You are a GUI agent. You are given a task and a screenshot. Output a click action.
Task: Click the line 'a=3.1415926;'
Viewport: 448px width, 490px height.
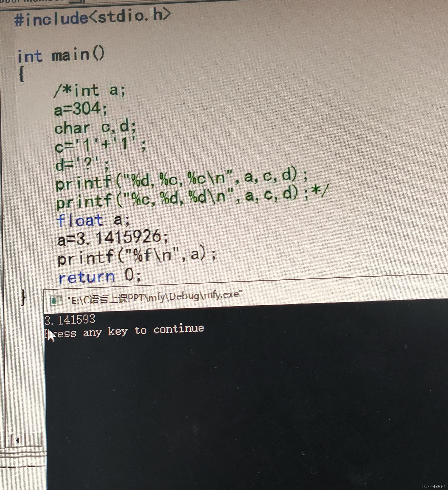113,238
